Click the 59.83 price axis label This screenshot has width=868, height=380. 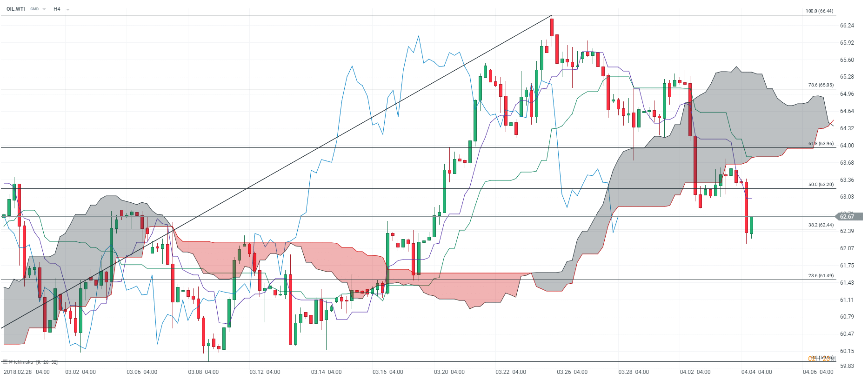click(x=847, y=366)
